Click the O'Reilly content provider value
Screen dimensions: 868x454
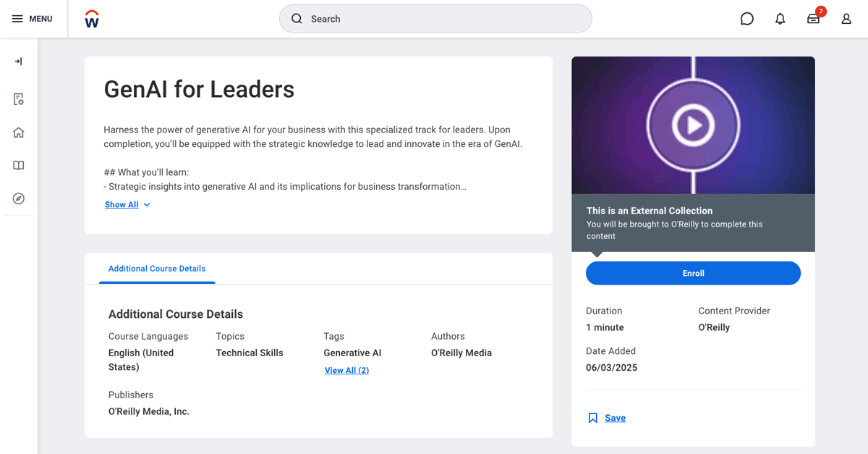click(714, 327)
